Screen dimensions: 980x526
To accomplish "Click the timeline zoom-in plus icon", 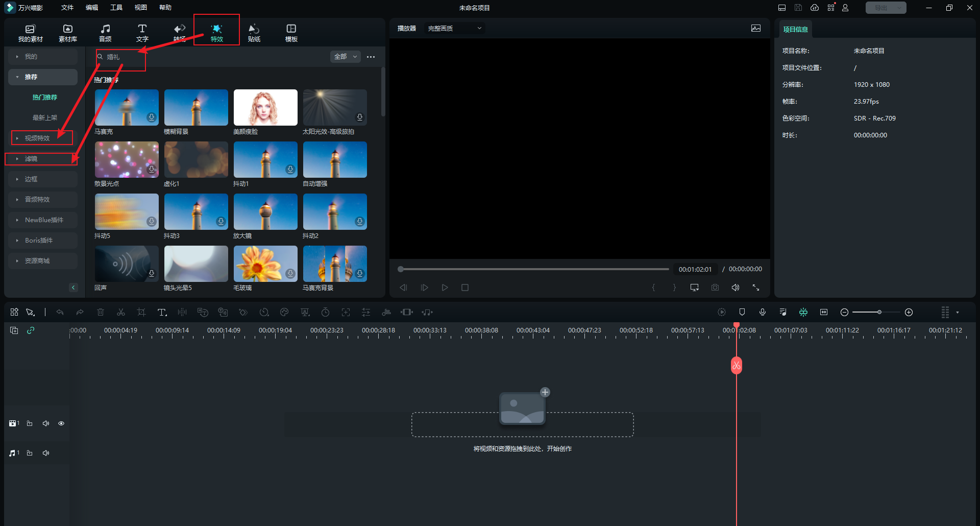I will (909, 312).
